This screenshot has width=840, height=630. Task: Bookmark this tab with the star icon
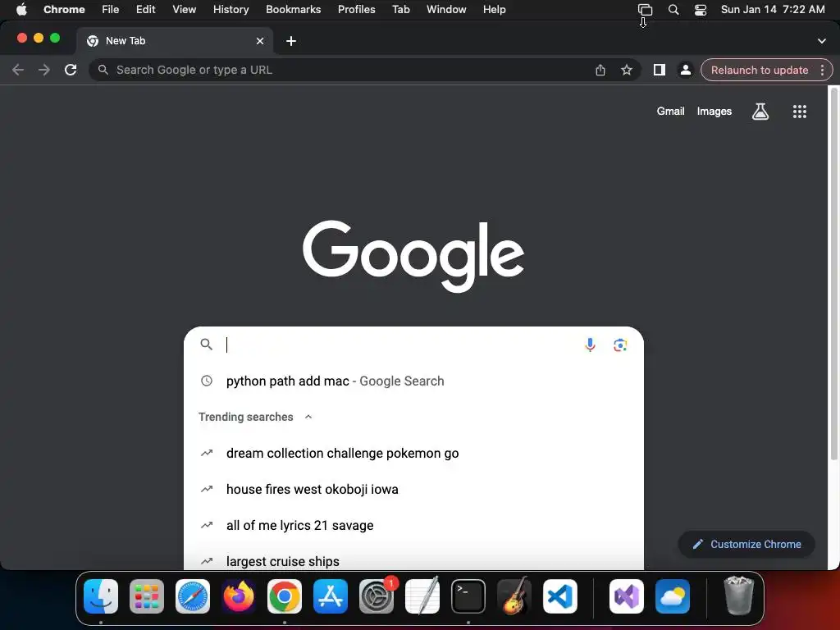626,71
